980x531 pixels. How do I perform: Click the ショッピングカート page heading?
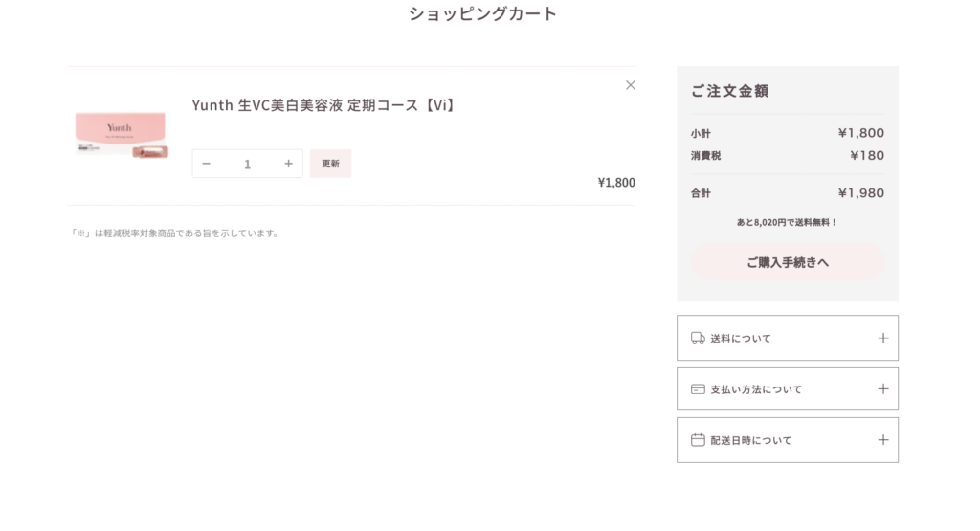[x=482, y=13]
